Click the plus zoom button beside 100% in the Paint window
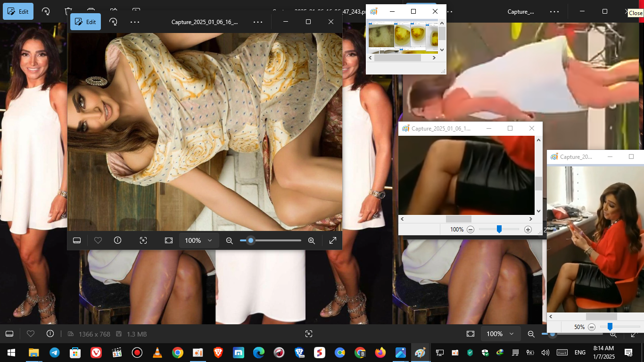Viewport: 644px width, 362px height. coord(528,230)
